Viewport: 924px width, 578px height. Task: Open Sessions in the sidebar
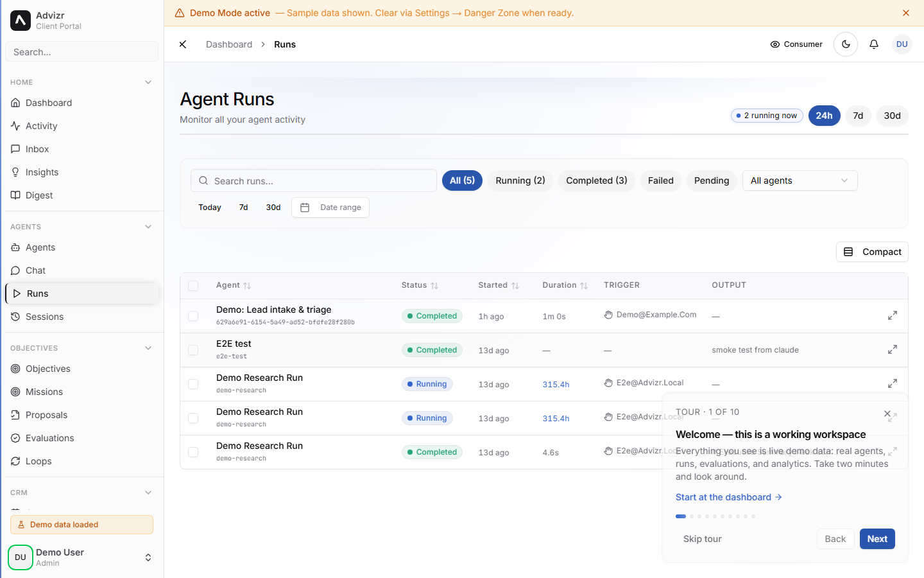point(81,317)
